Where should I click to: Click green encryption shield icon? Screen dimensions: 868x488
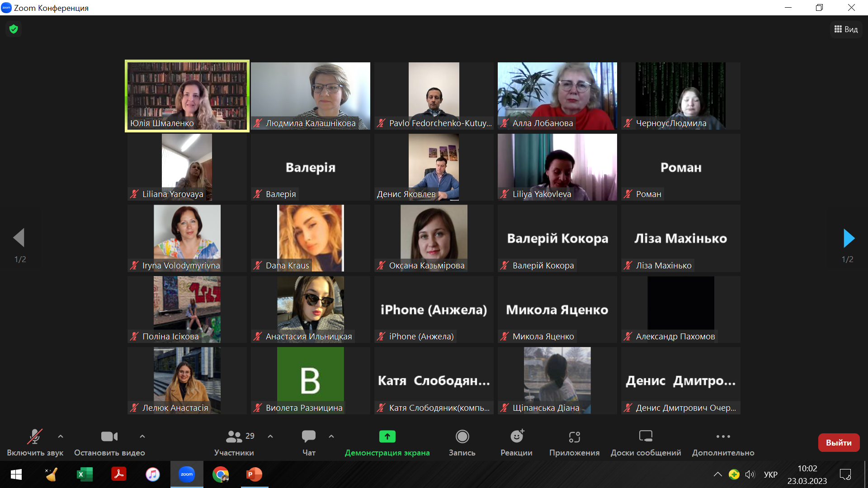coord(14,29)
